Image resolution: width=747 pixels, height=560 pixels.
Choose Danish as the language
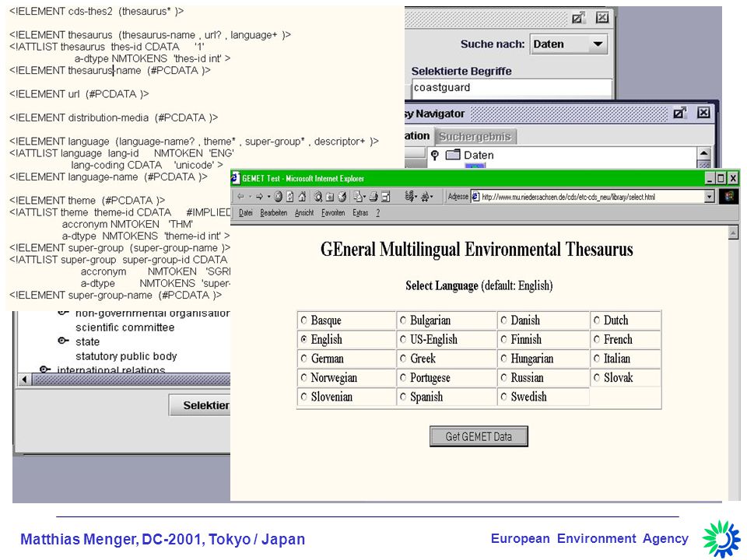click(x=503, y=320)
